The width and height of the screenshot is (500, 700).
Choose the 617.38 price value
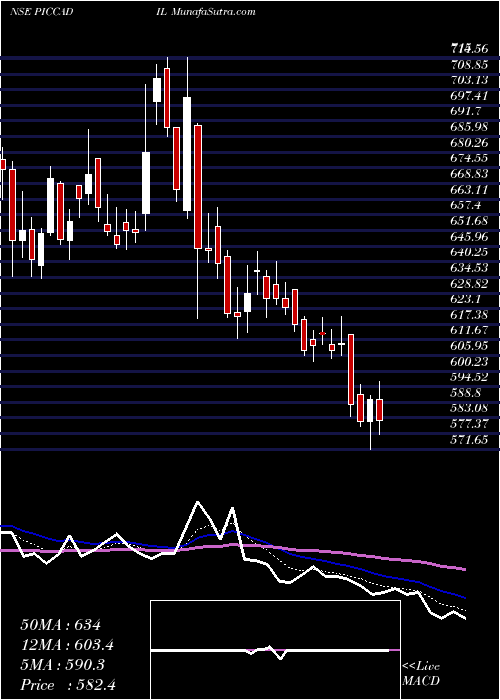coord(468,315)
